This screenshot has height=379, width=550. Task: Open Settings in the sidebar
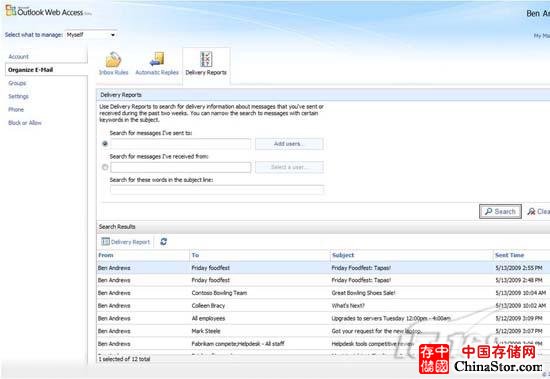(x=18, y=96)
